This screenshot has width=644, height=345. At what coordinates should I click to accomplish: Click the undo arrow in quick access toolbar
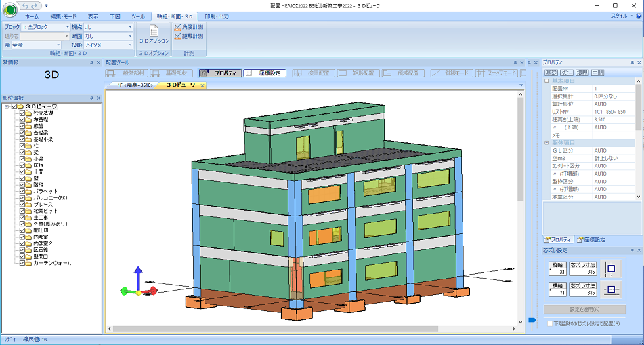click(x=26, y=5)
